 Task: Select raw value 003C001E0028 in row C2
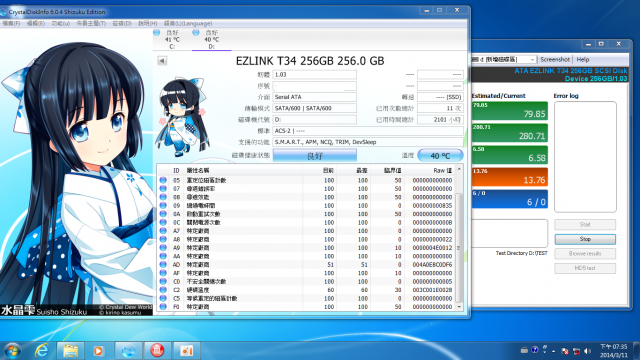click(x=432, y=290)
